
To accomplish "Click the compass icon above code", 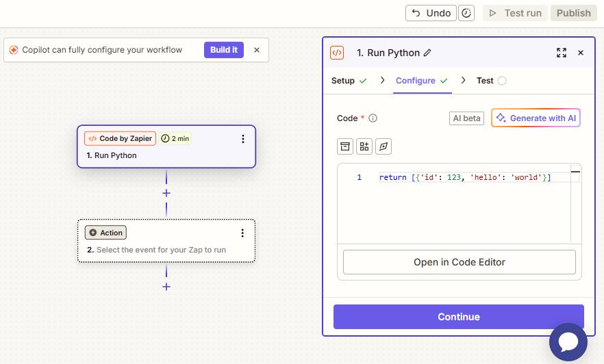I will pyautogui.click(x=383, y=146).
